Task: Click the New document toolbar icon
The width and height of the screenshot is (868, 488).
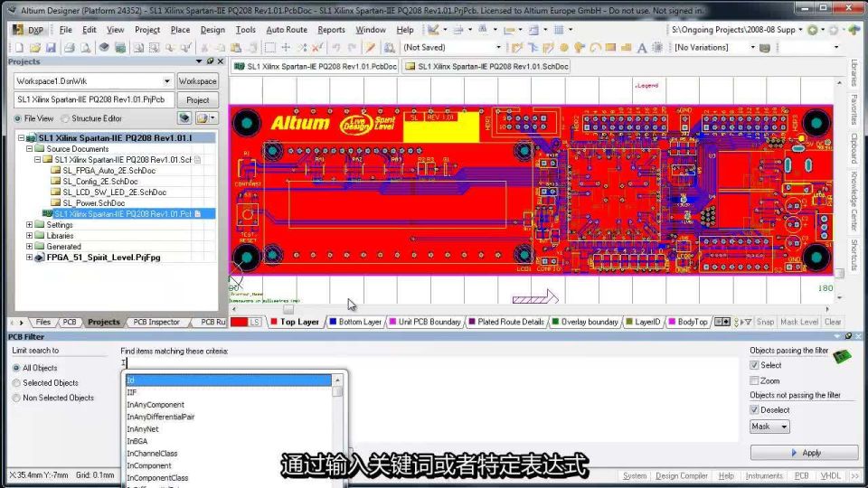Action: [x=19, y=48]
